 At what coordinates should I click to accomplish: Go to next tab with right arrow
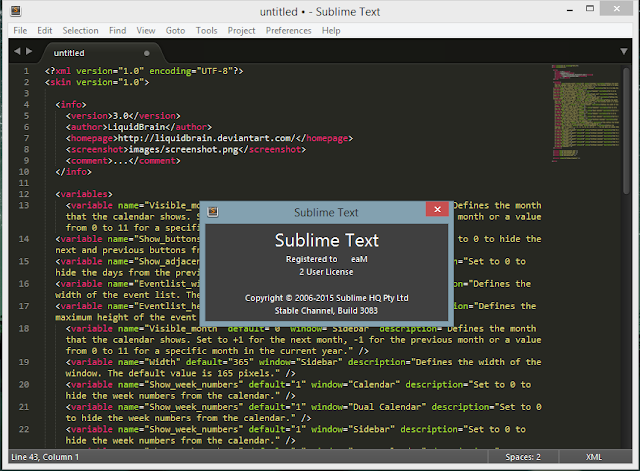point(29,51)
